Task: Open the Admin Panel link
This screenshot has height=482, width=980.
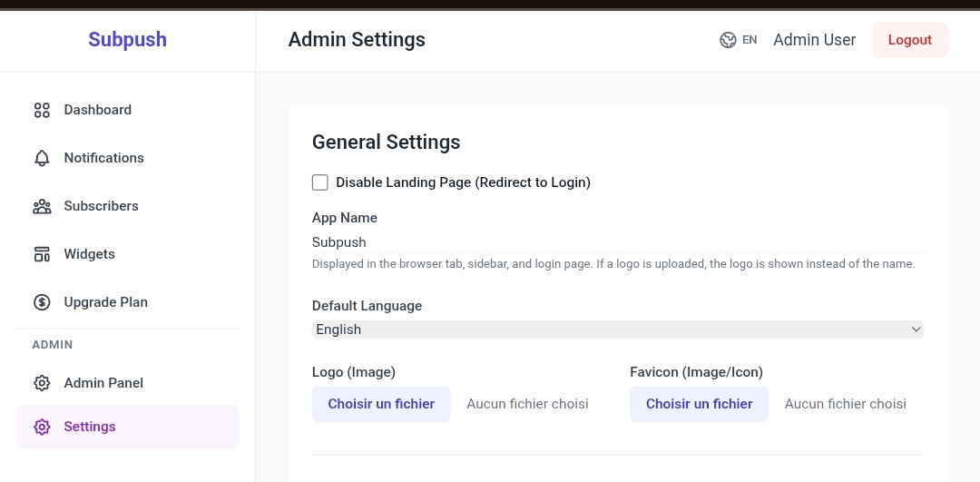Action: (x=128, y=383)
